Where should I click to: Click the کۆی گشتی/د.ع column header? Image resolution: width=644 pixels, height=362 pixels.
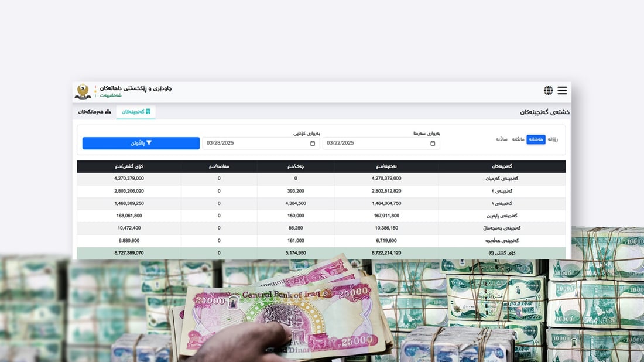(129, 166)
